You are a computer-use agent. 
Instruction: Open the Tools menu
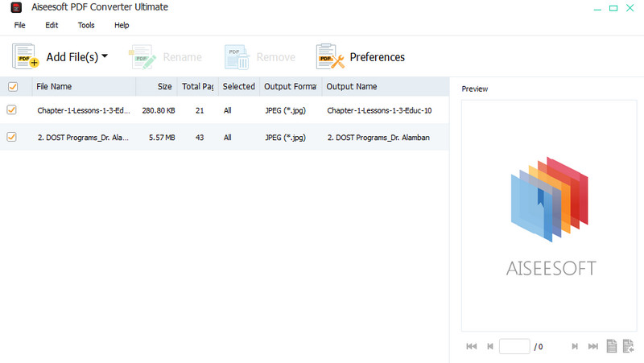click(x=86, y=25)
